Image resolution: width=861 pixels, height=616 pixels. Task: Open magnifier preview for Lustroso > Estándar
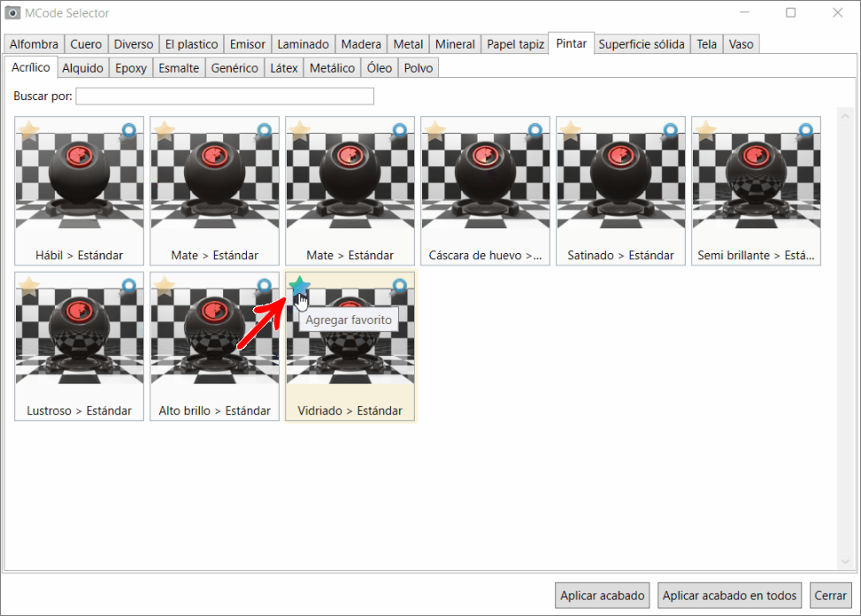pos(128,287)
